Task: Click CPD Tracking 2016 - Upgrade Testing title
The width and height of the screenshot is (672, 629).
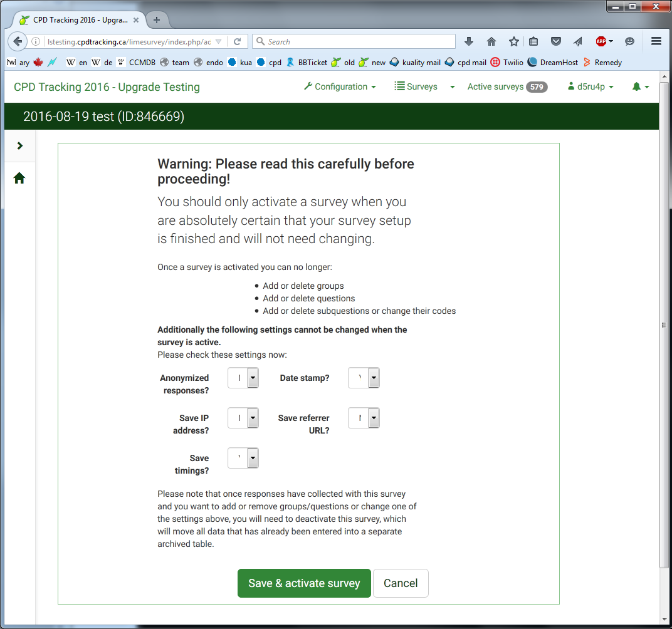Action: click(107, 87)
